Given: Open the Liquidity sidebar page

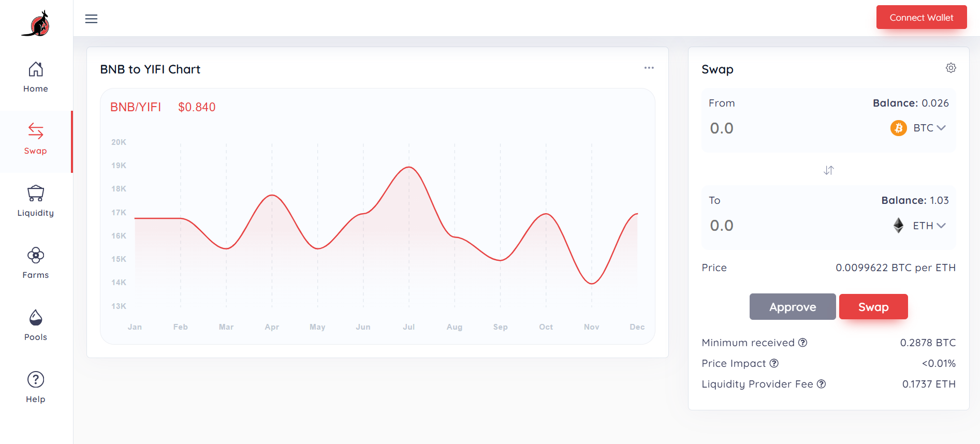Looking at the screenshot, I should [x=36, y=201].
